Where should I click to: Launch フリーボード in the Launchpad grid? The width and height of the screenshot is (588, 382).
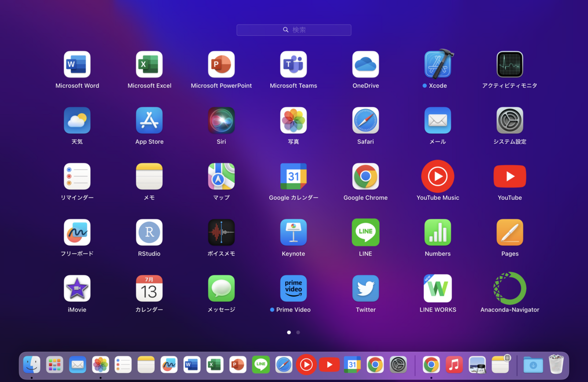(77, 232)
